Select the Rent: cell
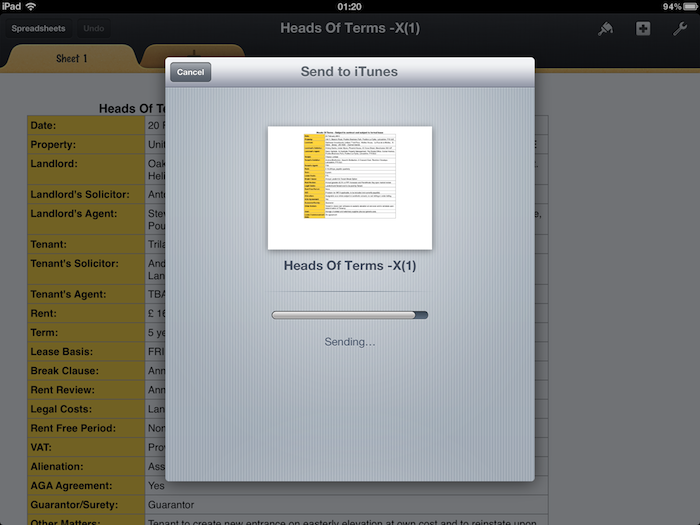Image resolution: width=700 pixels, height=525 pixels. click(86, 313)
